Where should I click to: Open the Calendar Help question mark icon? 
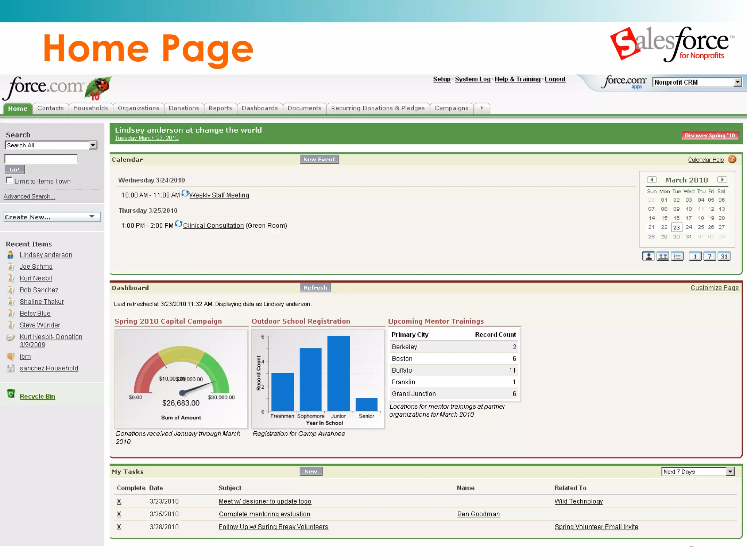732,159
